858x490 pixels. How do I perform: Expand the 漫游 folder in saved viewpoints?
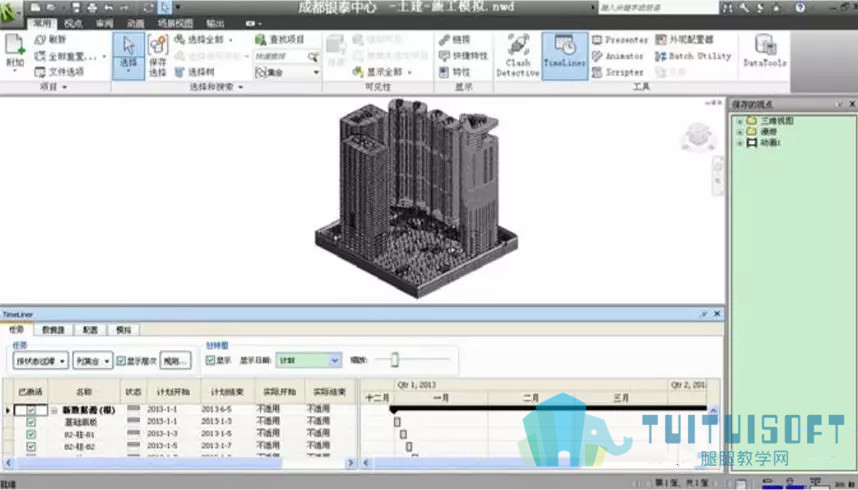point(739,132)
